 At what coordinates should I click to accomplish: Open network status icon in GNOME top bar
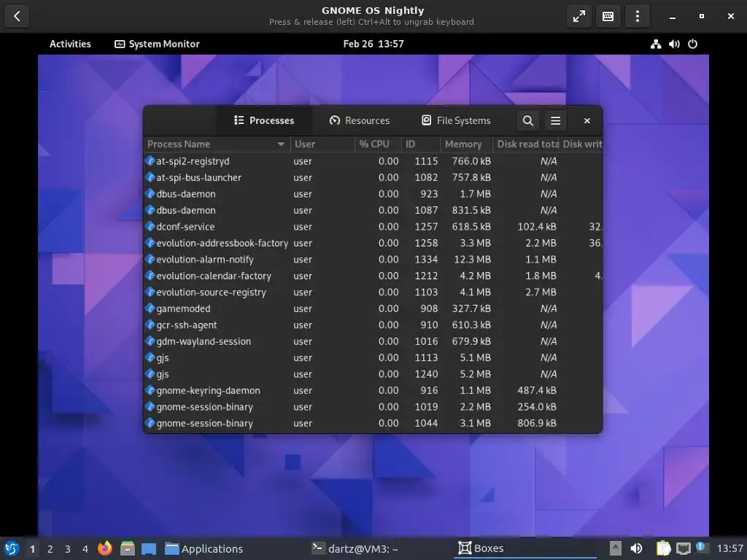(x=656, y=44)
